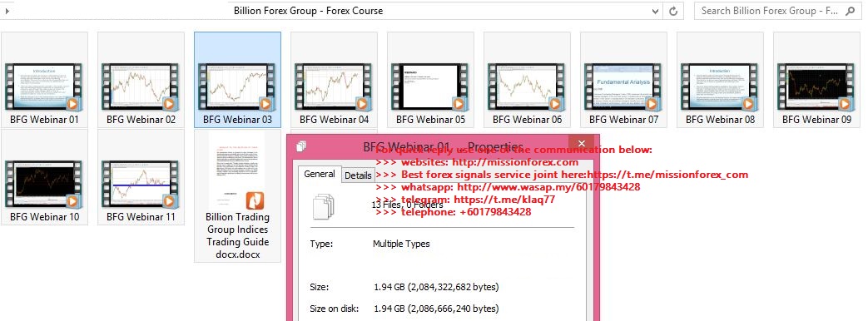Click the magnifier search icon
This screenshot has height=321, width=868.
point(851,11)
